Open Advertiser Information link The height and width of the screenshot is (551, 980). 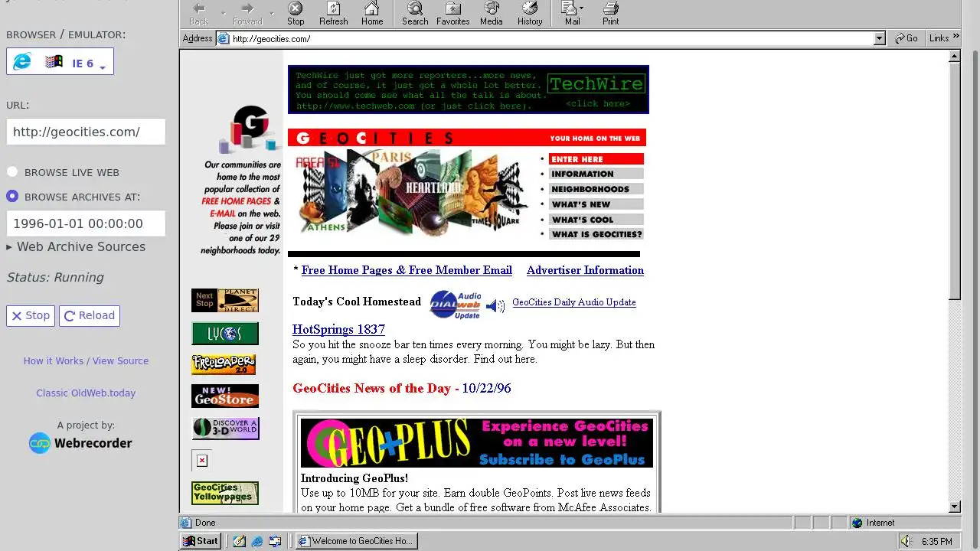[x=585, y=270]
